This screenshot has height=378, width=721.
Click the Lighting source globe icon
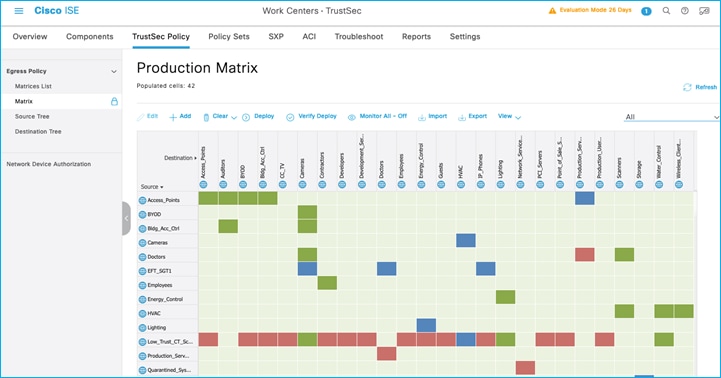(142, 328)
